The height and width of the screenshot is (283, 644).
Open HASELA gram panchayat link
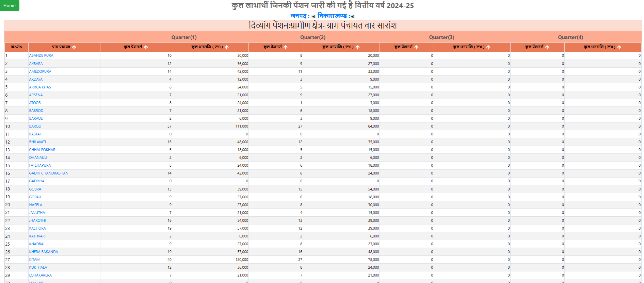36,205
